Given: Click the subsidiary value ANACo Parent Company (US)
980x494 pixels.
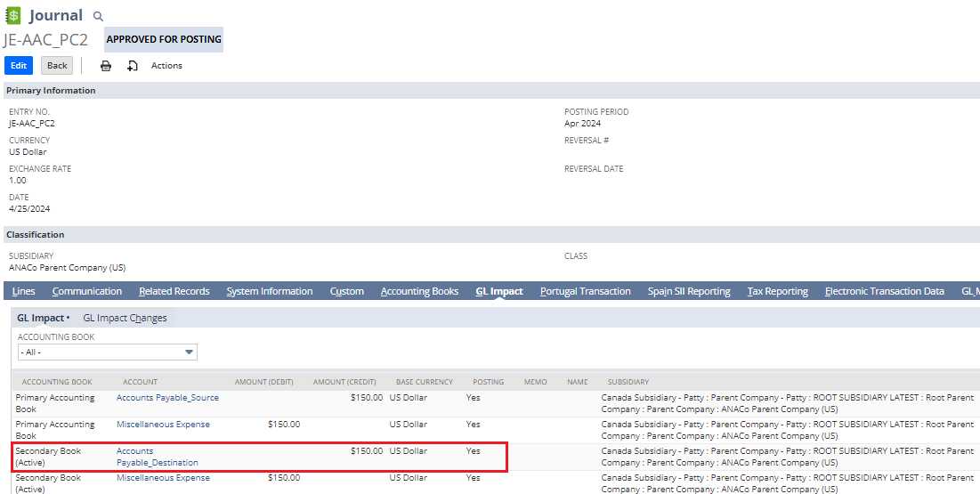Looking at the screenshot, I should tap(68, 268).
